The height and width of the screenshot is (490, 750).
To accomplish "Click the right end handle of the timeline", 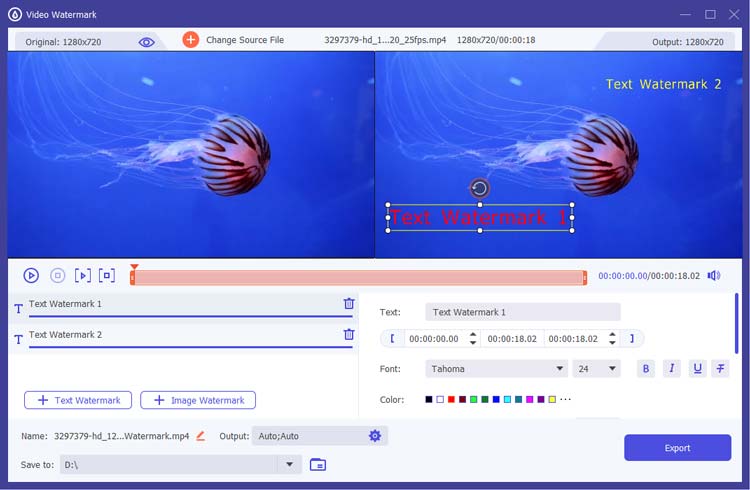I will pos(585,278).
